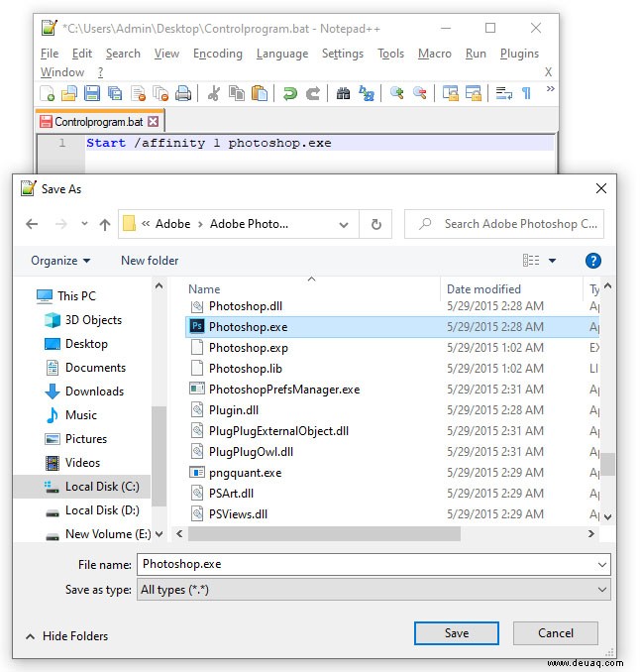This screenshot has height=672, width=640.
Task: Open the view options dropdown arrow
Action: coord(552,261)
